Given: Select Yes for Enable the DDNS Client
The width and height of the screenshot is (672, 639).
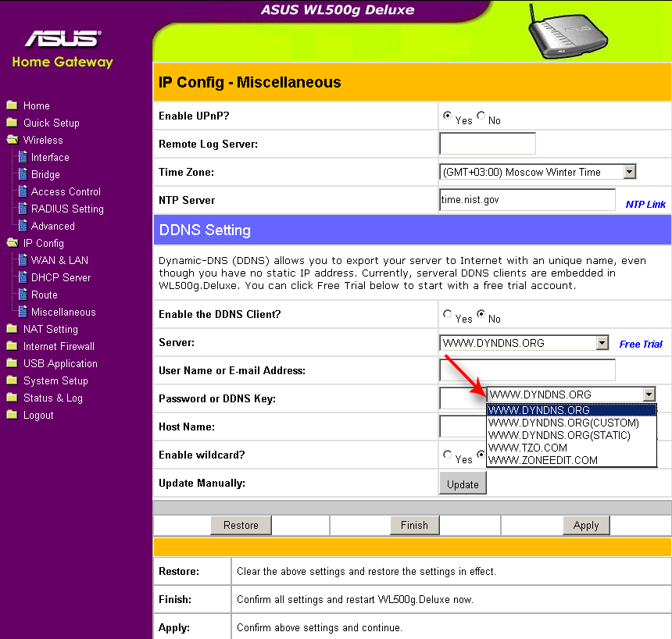Looking at the screenshot, I should click(447, 314).
